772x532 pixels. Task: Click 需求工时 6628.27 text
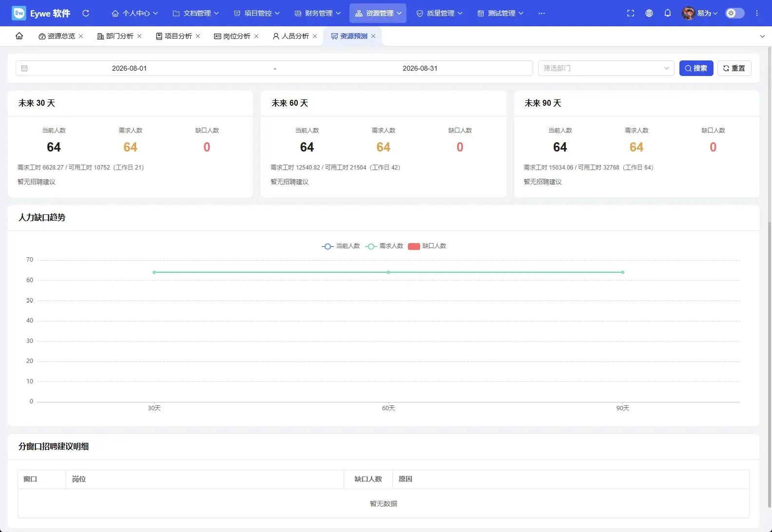(x=40, y=168)
